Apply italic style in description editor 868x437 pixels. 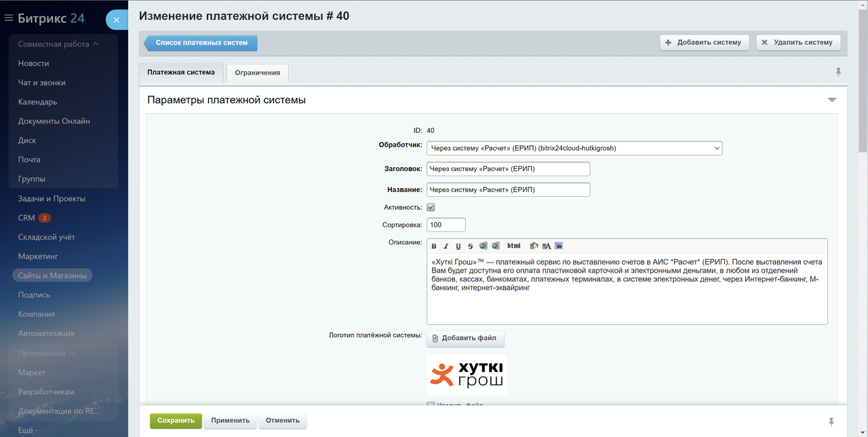pos(446,246)
